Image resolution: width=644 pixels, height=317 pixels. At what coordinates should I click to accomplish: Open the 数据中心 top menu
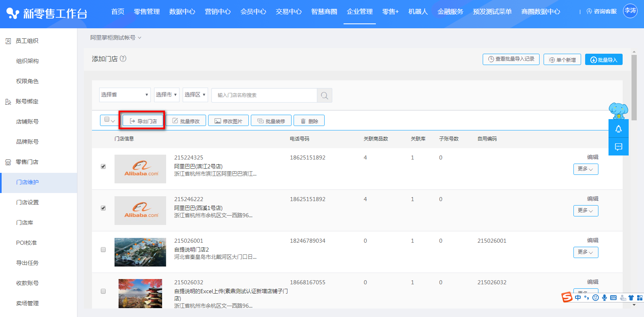tap(182, 12)
